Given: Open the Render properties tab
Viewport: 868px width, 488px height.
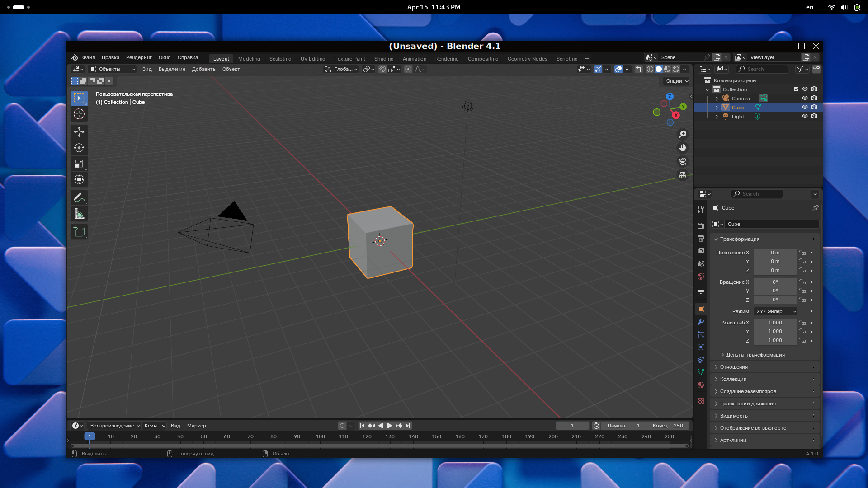Looking at the screenshot, I should click(701, 225).
